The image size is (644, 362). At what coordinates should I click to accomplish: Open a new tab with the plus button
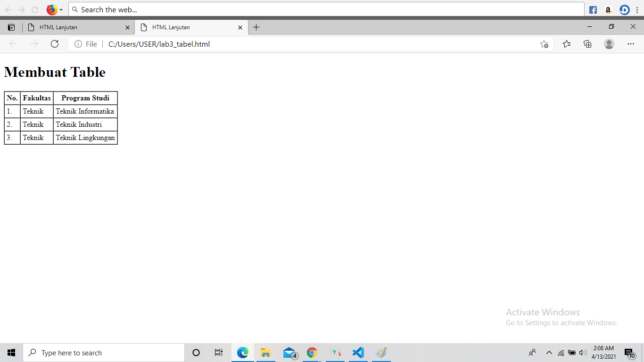pyautogui.click(x=256, y=27)
